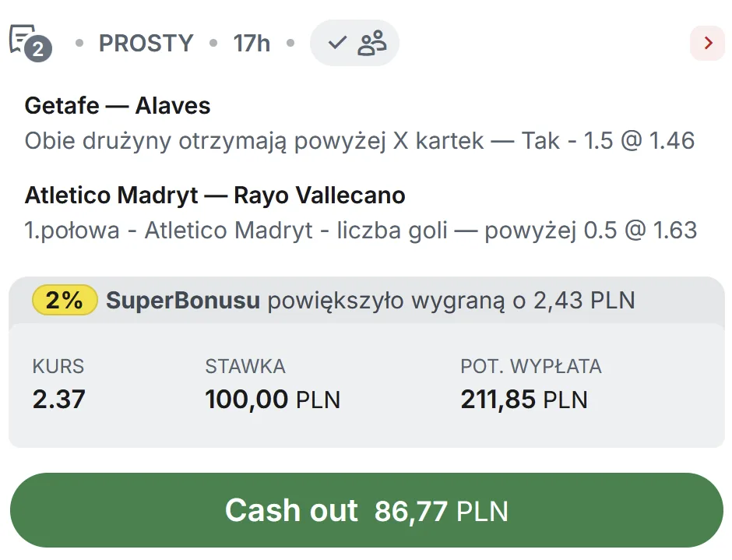This screenshot has height=560, width=732.
Task: Click the KURS value 2.37
Action: [55, 399]
